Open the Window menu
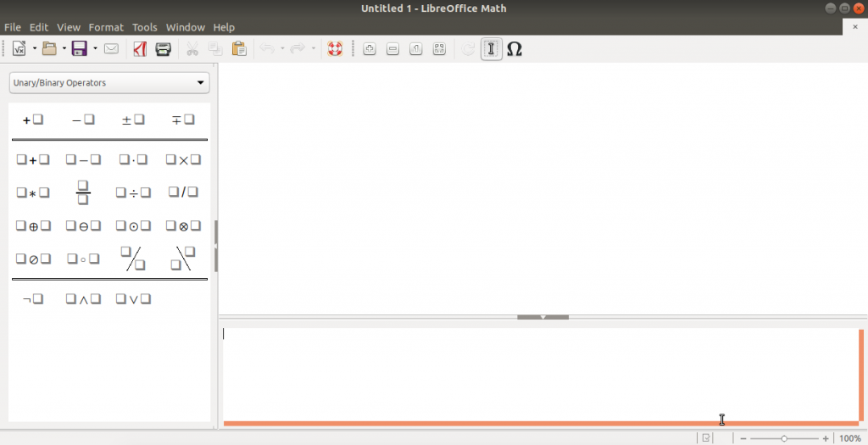 coord(186,27)
